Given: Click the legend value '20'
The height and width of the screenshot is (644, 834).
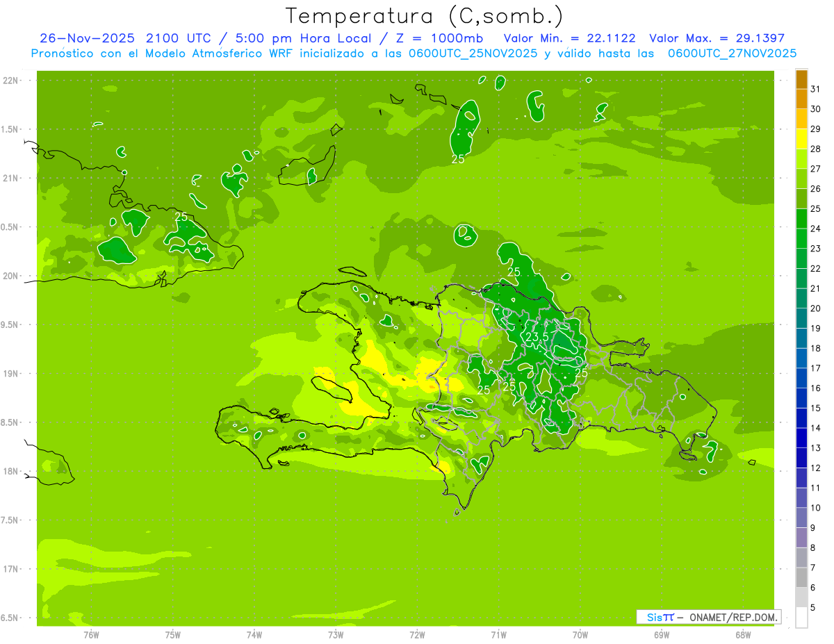Looking at the screenshot, I should pyautogui.click(x=816, y=308).
